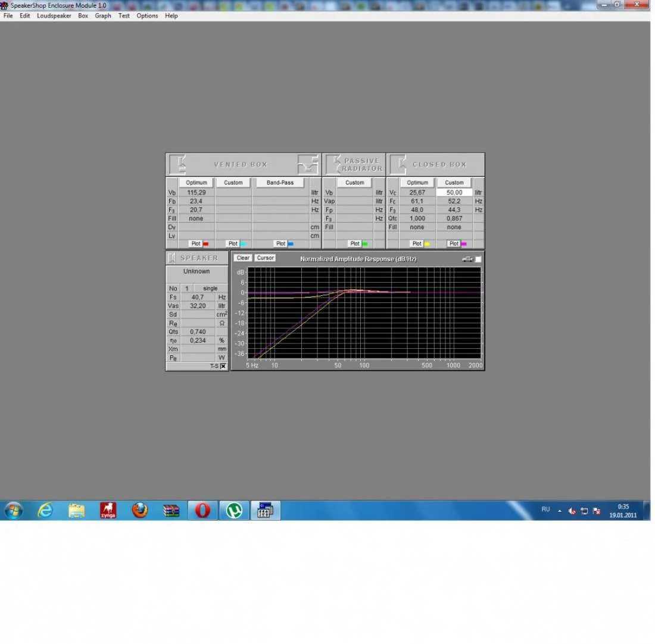Show hidden tray icons arrow
This screenshot has height=644, width=655.
pyautogui.click(x=559, y=511)
